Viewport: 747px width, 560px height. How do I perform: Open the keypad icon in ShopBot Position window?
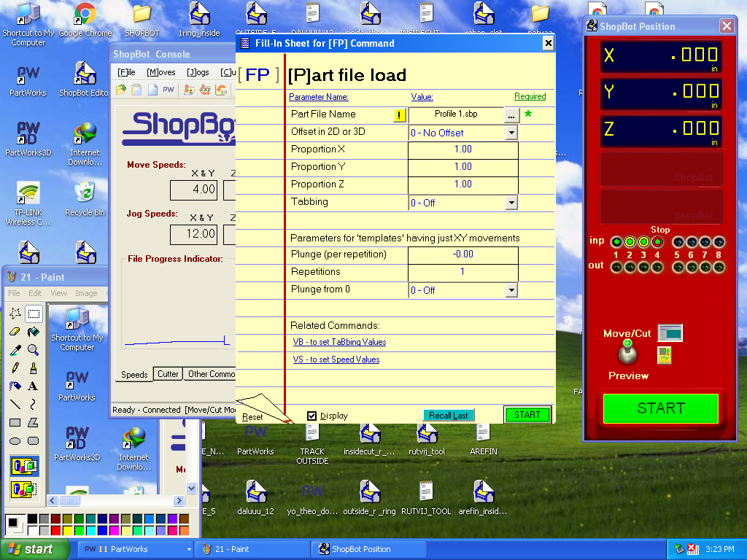click(x=670, y=332)
